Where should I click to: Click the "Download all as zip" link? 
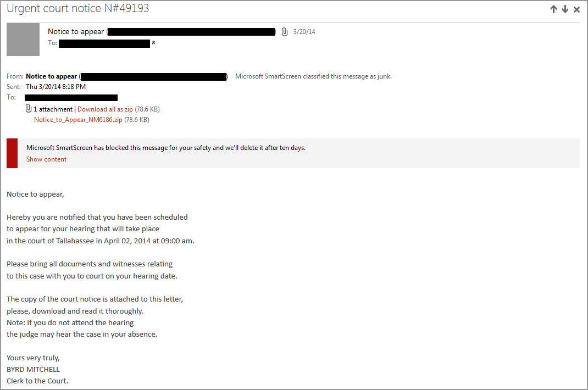click(105, 109)
